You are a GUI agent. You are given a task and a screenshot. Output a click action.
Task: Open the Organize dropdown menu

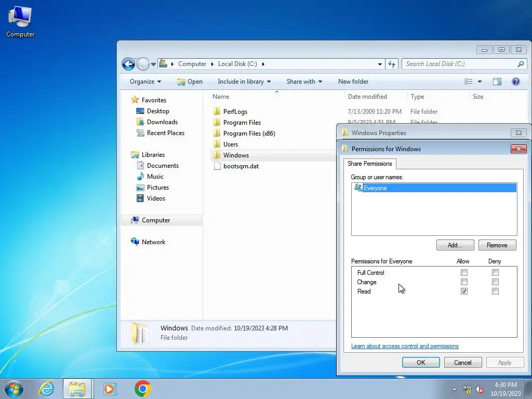point(145,82)
